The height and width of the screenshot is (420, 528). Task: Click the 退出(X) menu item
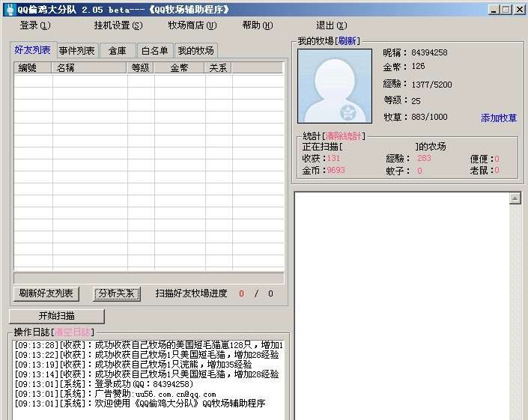[331, 25]
